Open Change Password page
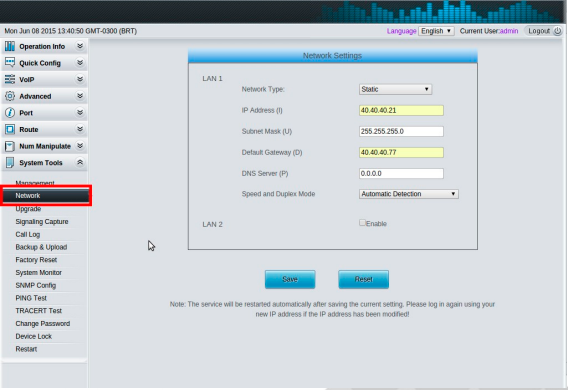The image size is (568, 390). click(x=43, y=323)
